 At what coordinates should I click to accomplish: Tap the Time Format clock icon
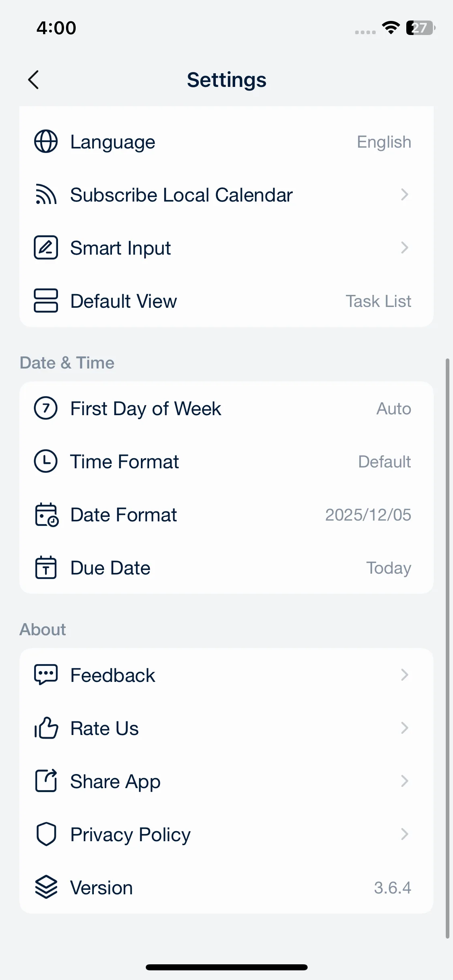pos(46,461)
